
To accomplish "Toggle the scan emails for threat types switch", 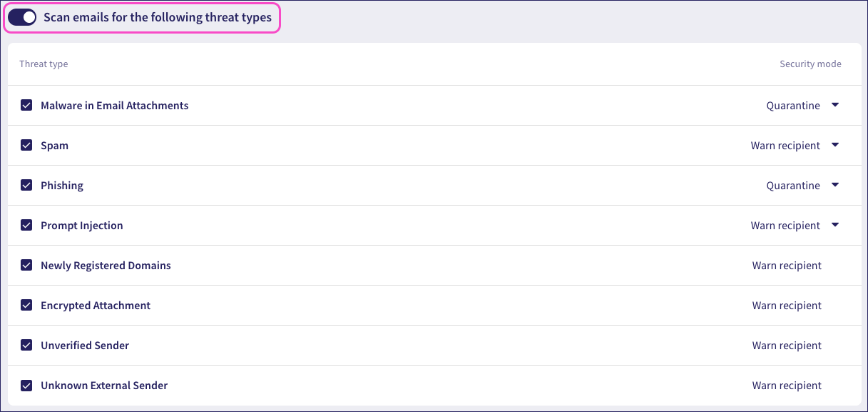I will [x=22, y=18].
